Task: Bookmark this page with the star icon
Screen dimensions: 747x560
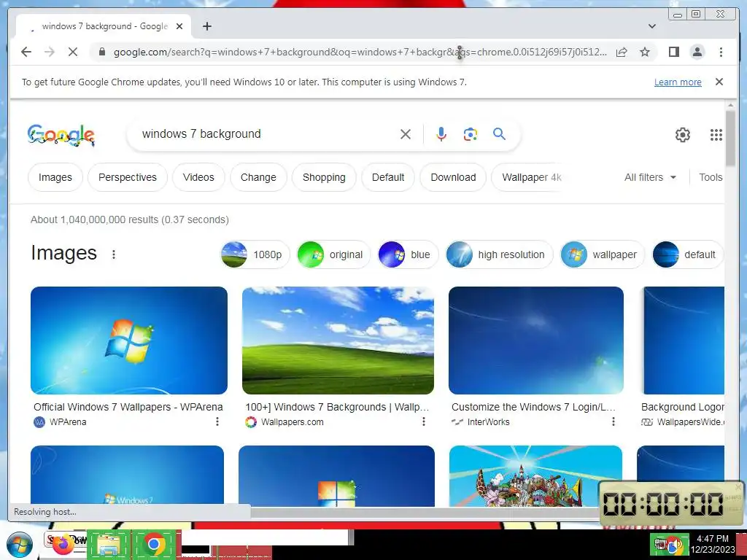Action: (645, 52)
